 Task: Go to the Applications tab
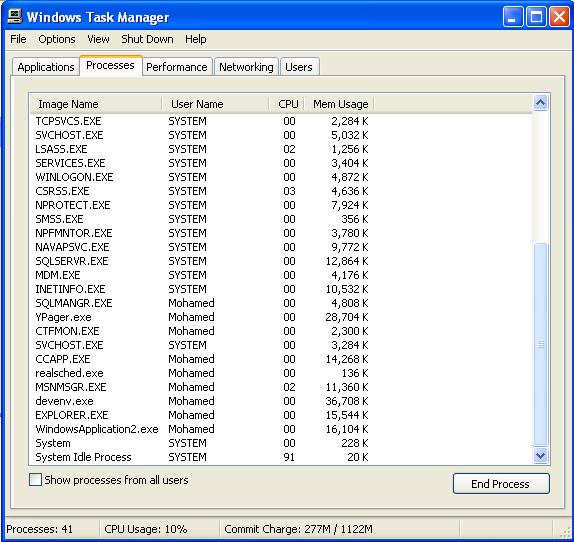[x=46, y=67]
